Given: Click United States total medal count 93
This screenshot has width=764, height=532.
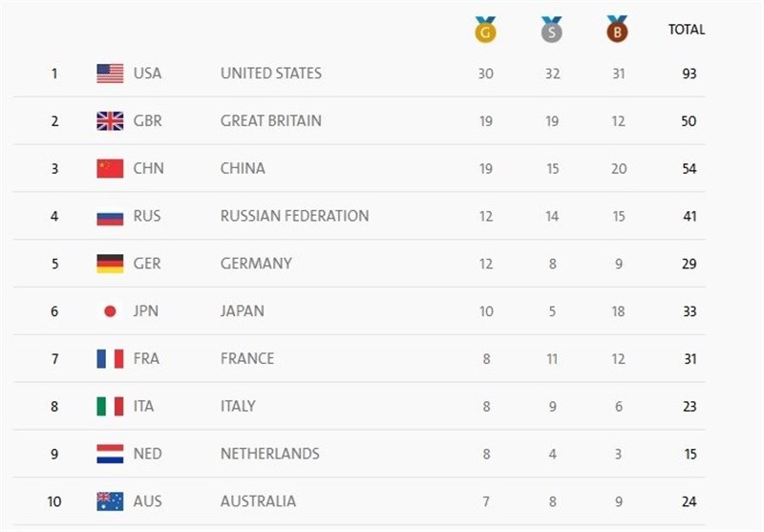Looking at the screenshot, I should tap(689, 74).
